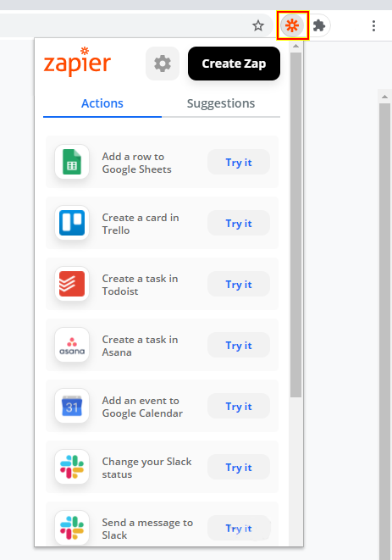Select 'Send a message to Slack' text
Viewport: 392px width, 560px height.
(147, 529)
